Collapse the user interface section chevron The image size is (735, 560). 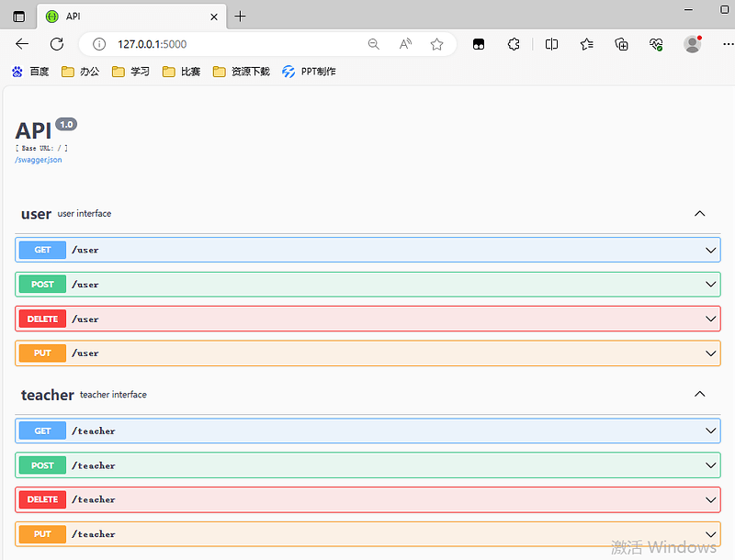click(699, 214)
